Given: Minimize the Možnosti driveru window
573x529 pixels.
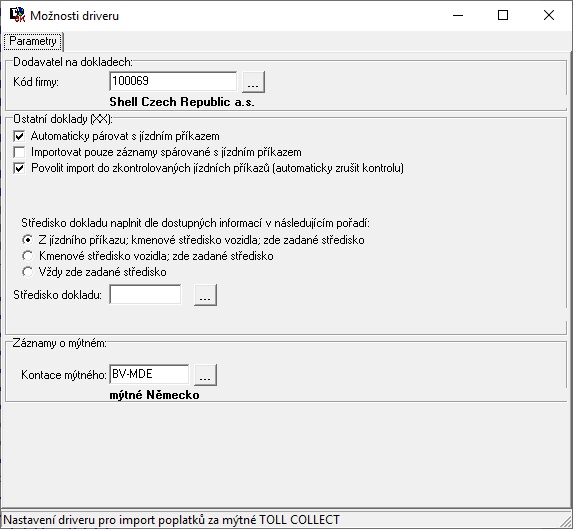Looking at the screenshot, I should coord(458,15).
